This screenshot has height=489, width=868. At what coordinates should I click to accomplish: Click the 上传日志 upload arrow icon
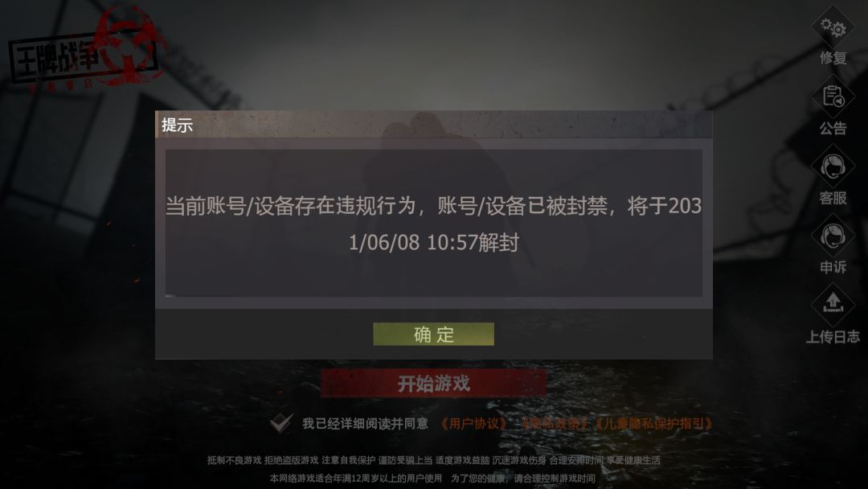click(x=833, y=304)
